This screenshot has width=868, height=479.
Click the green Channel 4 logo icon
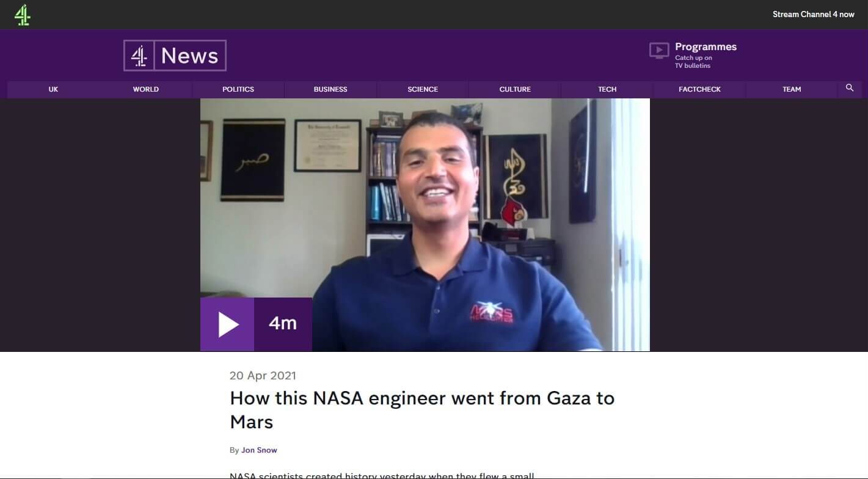(x=23, y=15)
